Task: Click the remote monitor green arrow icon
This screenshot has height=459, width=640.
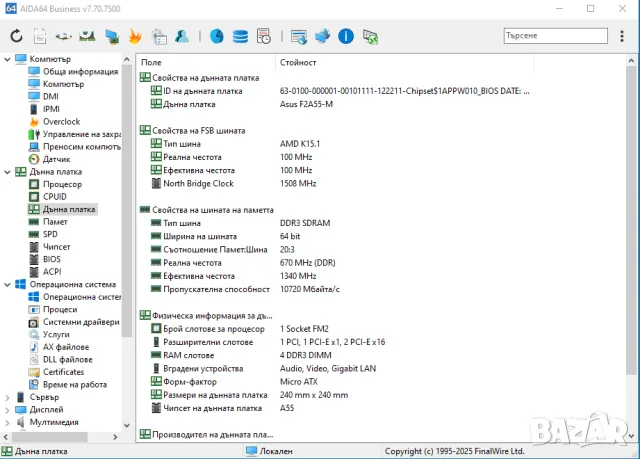Action: 371,36
